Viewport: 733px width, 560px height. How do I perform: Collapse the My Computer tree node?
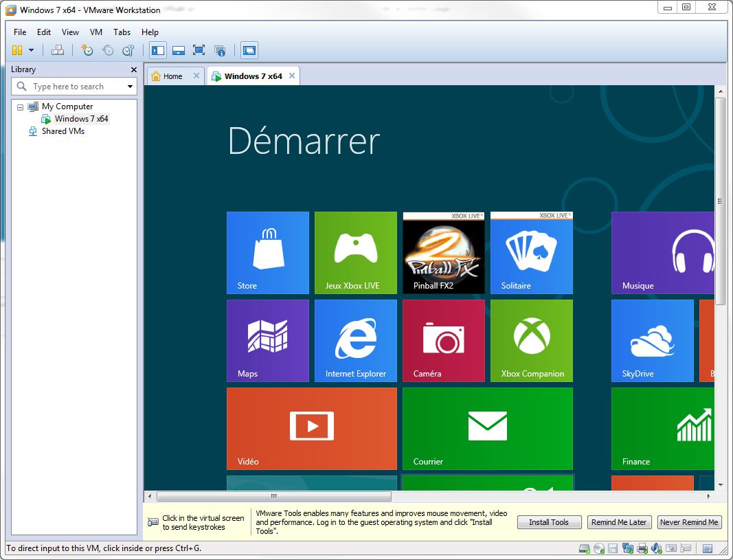pos(20,107)
